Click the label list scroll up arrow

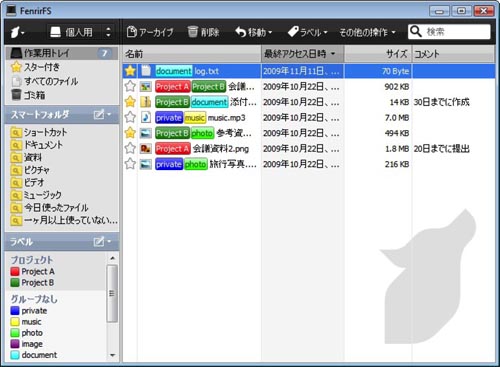point(112,258)
